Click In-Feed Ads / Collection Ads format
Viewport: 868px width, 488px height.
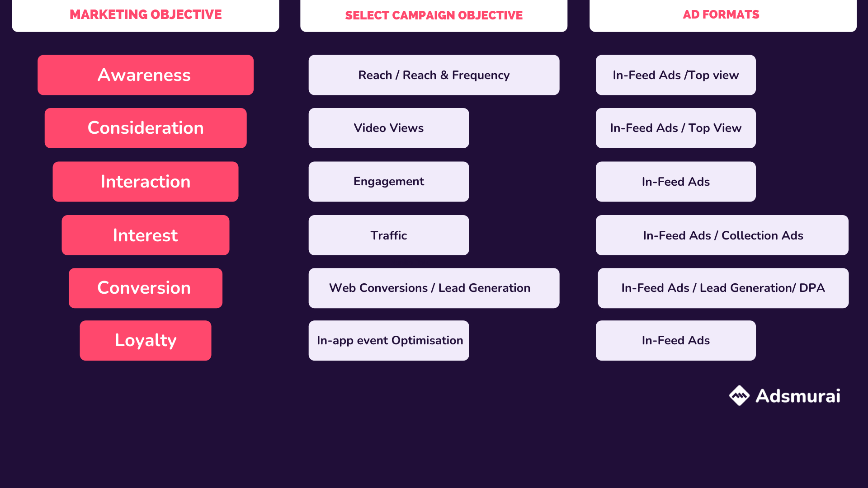[x=722, y=235]
